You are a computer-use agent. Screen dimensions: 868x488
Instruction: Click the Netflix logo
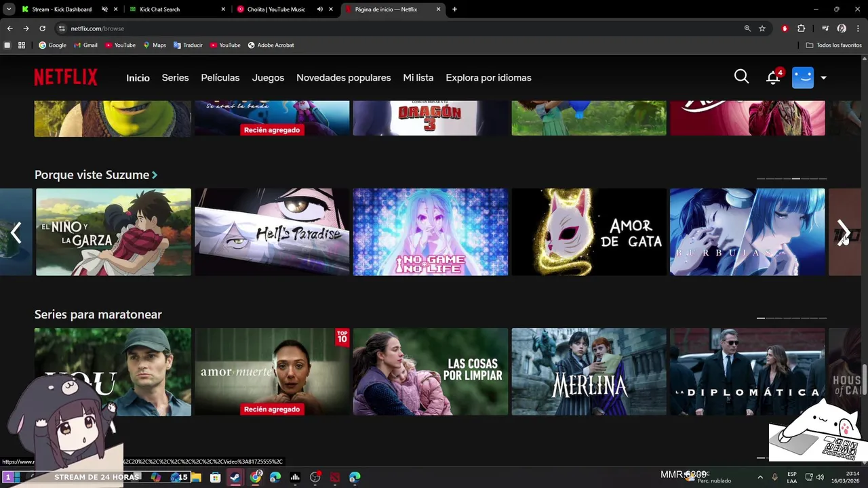coord(66,77)
